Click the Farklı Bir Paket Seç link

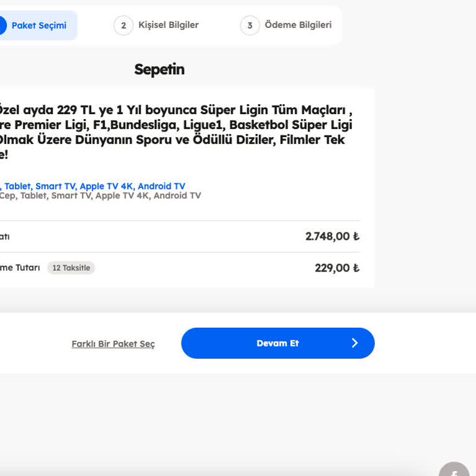pyautogui.click(x=113, y=343)
